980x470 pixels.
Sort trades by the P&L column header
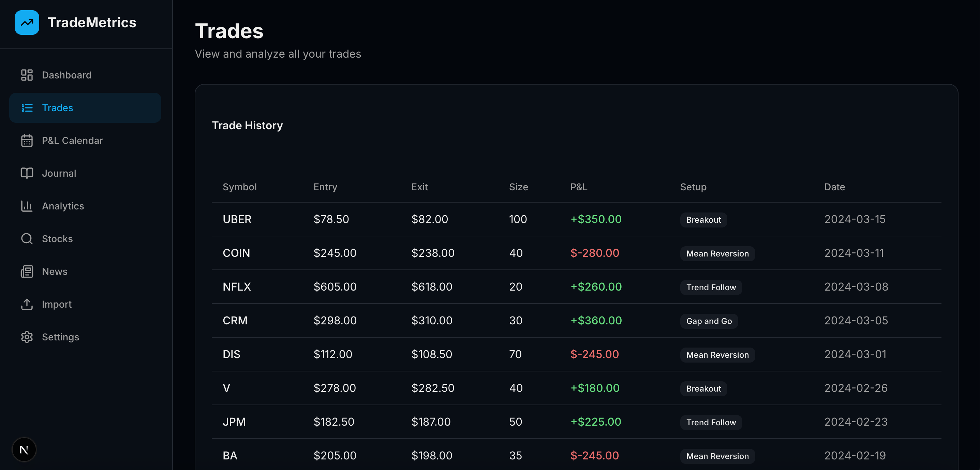click(578, 187)
